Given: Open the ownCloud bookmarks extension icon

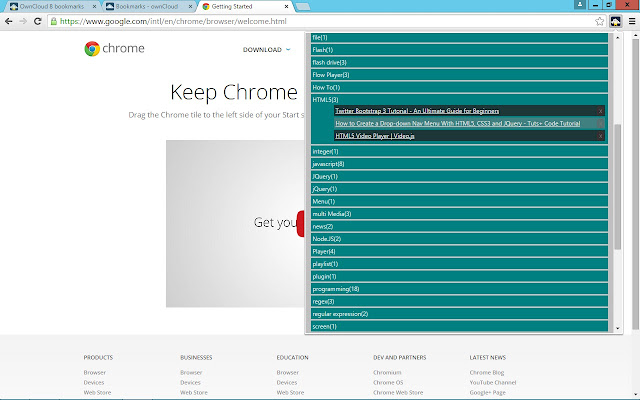Looking at the screenshot, I should point(615,21).
